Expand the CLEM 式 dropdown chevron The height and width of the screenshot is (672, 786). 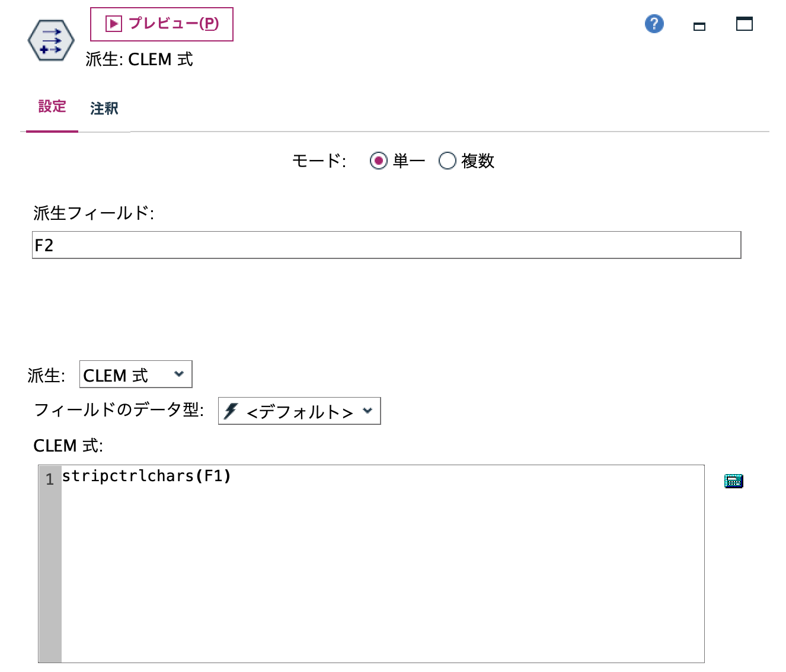point(180,374)
